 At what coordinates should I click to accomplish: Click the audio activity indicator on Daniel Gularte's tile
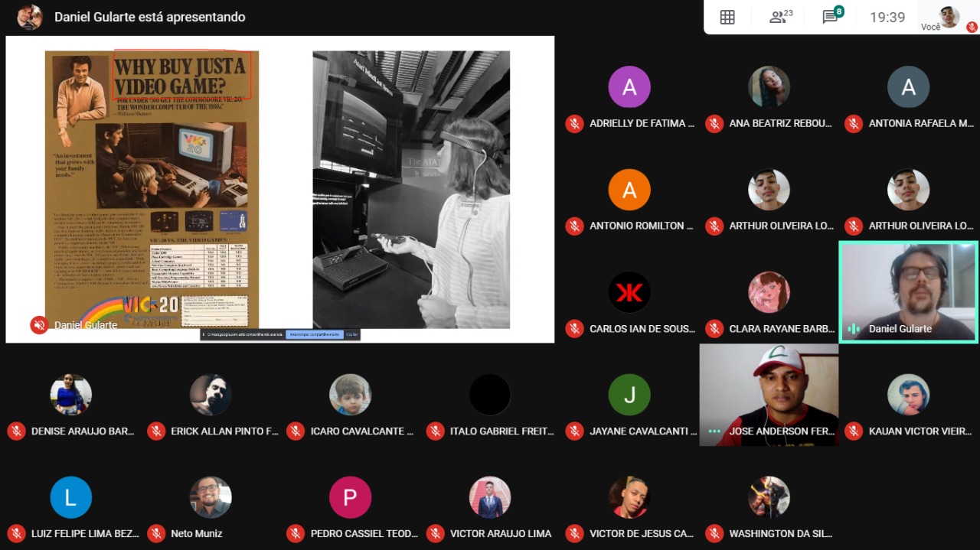pos(854,329)
